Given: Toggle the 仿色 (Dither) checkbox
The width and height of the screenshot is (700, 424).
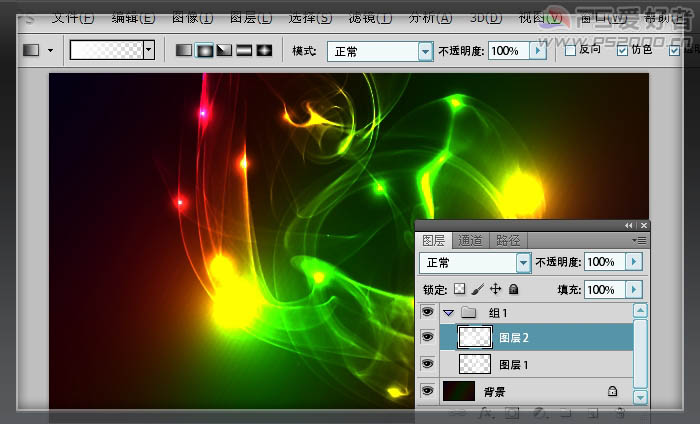Looking at the screenshot, I should pos(623,50).
